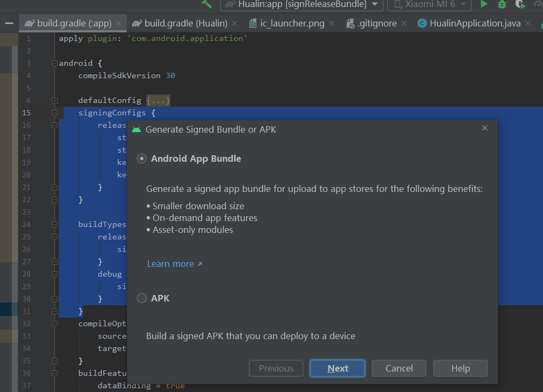Collapse the debug block at line 28
Image resolution: width=543 pixels, height=392 pixels.
(x=54, y=274)
